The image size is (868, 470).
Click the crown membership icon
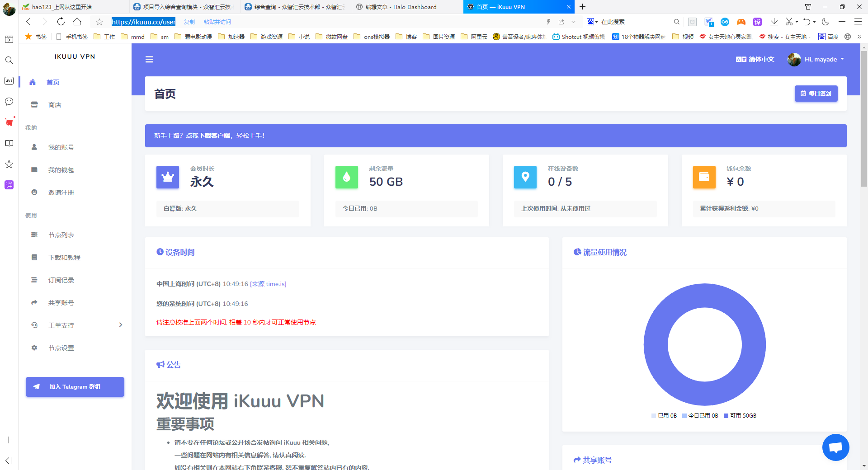[168, 177]
